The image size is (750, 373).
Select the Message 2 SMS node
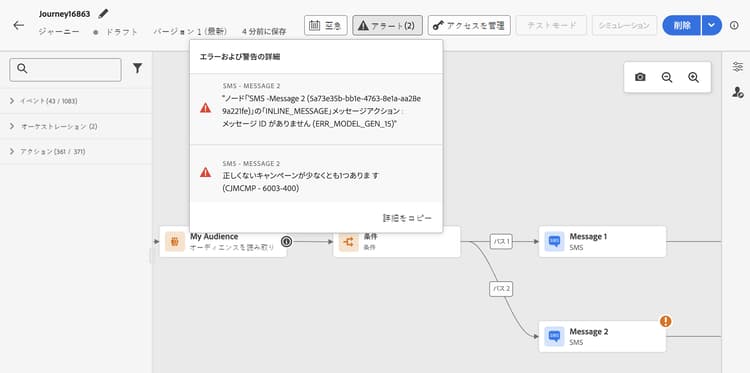pyautogui.click(x=602, y=336)
